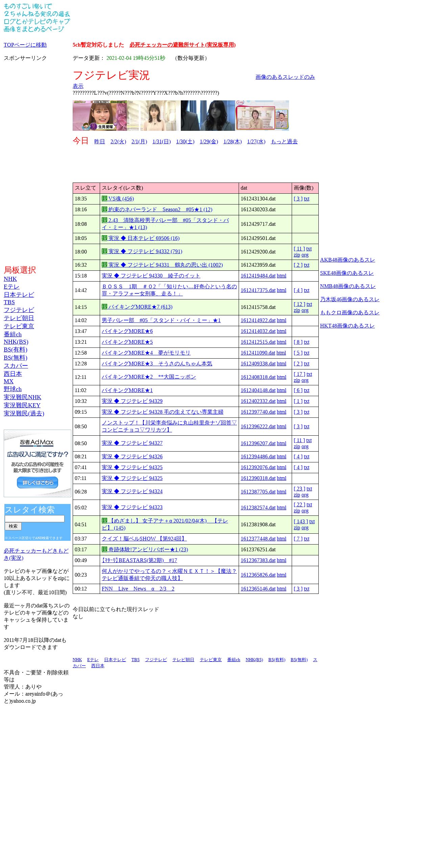
Task: Open HKT48画像のあるスレ link
Action: pyautogui.click(x=347, y=326)
